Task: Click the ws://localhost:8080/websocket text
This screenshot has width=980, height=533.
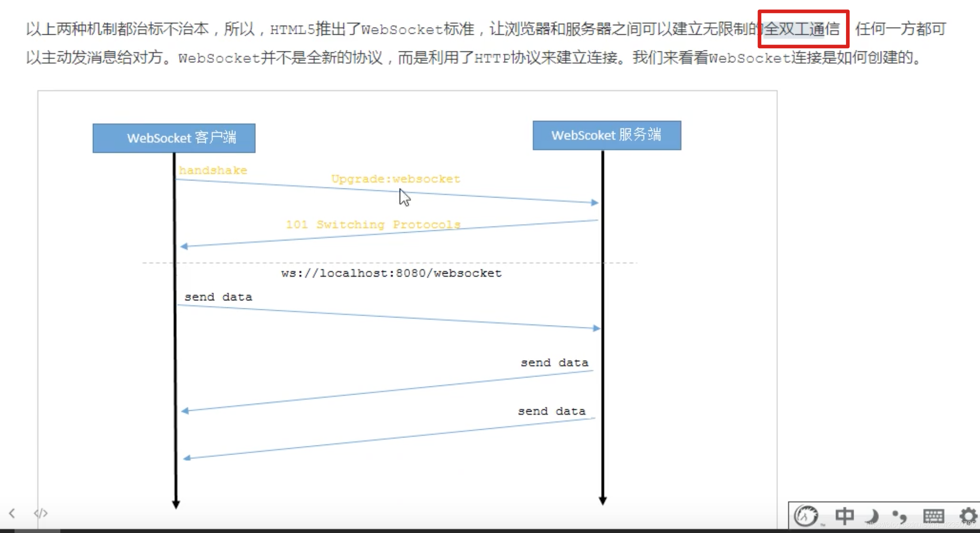Action: click(391, 273)
